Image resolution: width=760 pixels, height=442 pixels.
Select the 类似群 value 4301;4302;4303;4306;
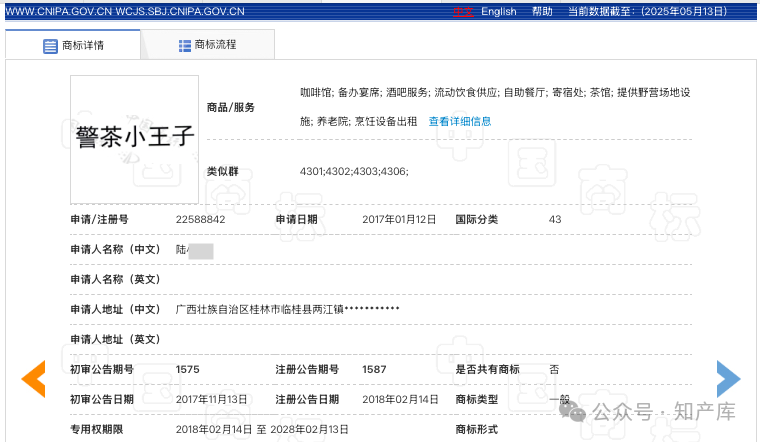[354, 172]
